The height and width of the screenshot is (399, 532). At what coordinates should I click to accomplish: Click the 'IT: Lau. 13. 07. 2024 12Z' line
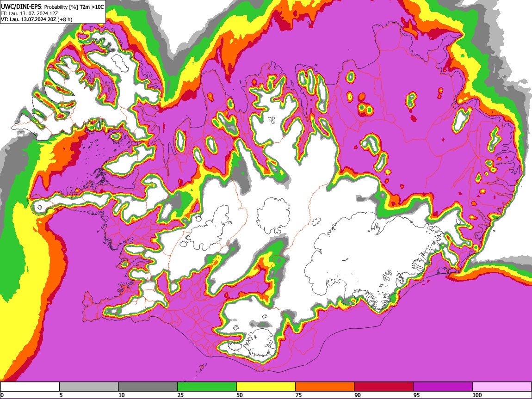pyautogui.click(x=30, y=13)
